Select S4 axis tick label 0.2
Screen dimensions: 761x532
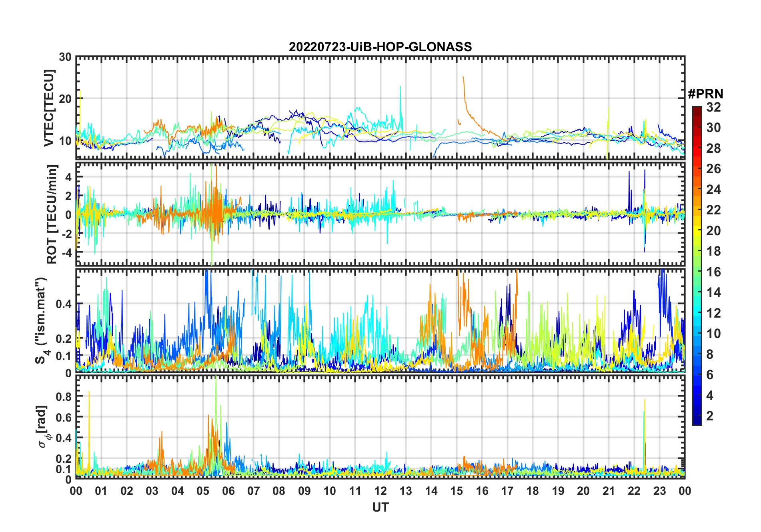click(64, 338)
